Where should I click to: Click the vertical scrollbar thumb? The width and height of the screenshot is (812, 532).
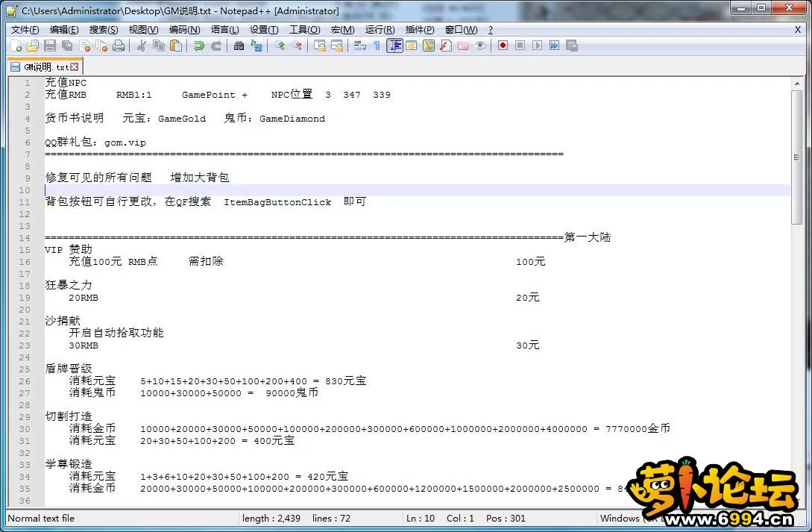(x=797, y=157)
